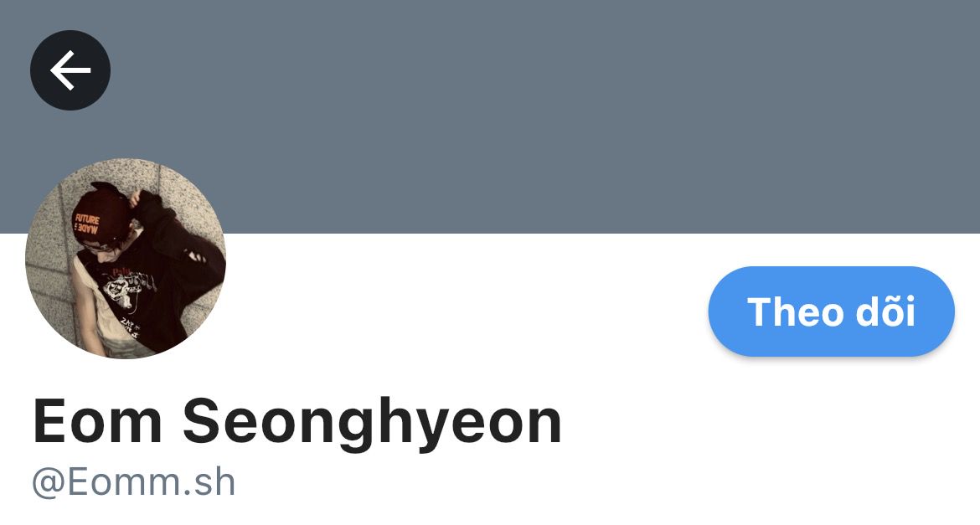Toggle follow state with Theo dõi
The width and height of the screenshot is (980, 525).
(831, 311)
